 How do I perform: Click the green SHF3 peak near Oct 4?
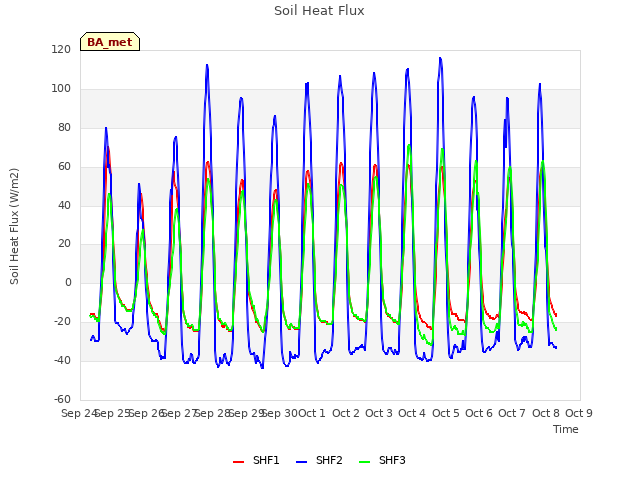point(409,146)
